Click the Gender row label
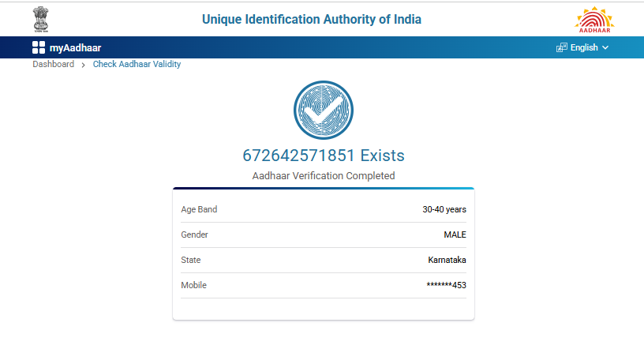644x349 pixels. [194, 235]
